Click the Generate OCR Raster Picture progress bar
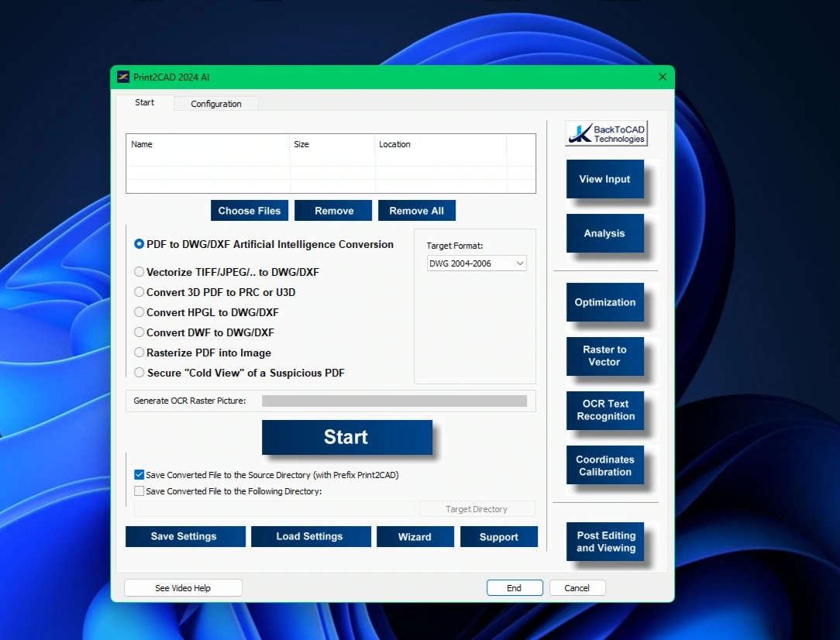Viewport: 840px width, 640px height. [394, 401]
